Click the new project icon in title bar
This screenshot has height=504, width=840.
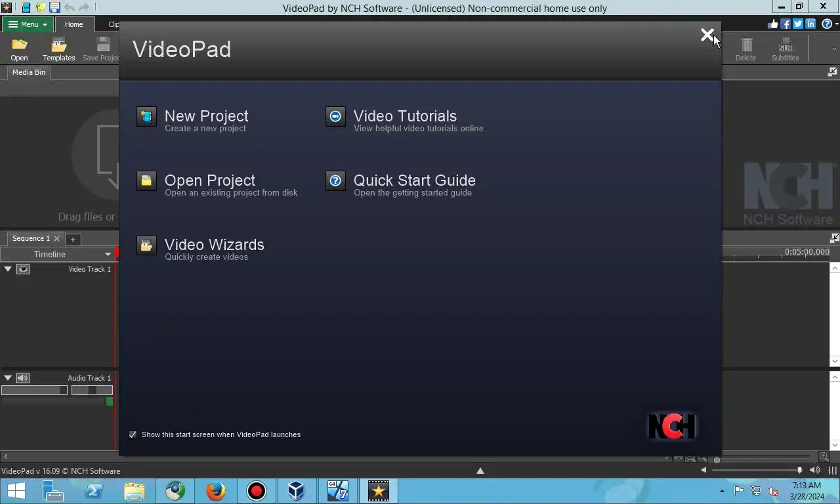click(x=26, y=8)
